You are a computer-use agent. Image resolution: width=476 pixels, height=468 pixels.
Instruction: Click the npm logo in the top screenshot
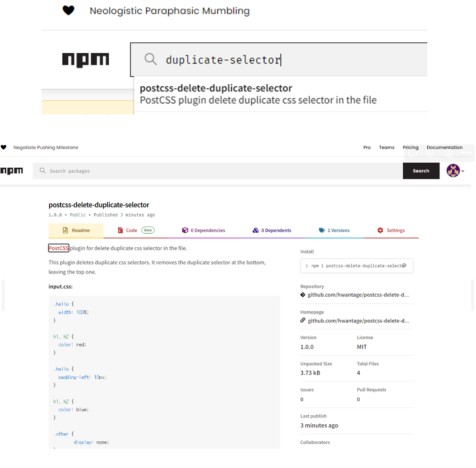[86, 60]
